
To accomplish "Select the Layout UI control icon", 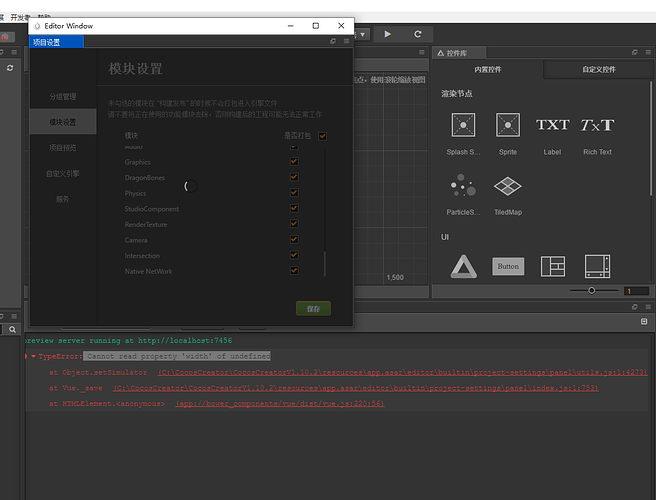I will 553,266.
